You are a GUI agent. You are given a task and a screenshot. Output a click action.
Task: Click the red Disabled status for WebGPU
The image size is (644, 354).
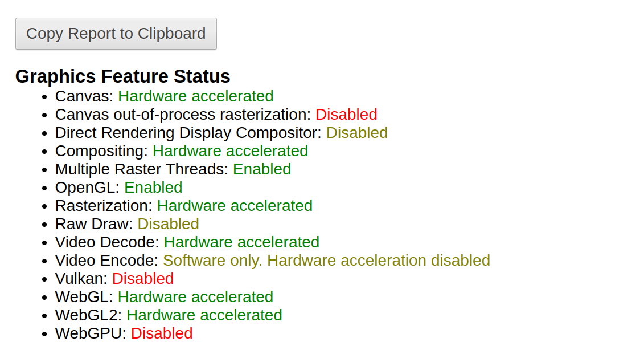click(x=162, y=333)
